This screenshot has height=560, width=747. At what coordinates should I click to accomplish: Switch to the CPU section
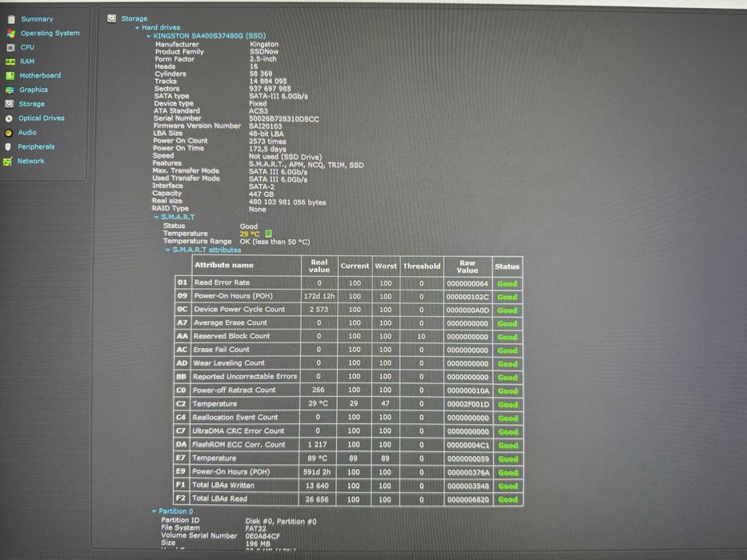27,47
